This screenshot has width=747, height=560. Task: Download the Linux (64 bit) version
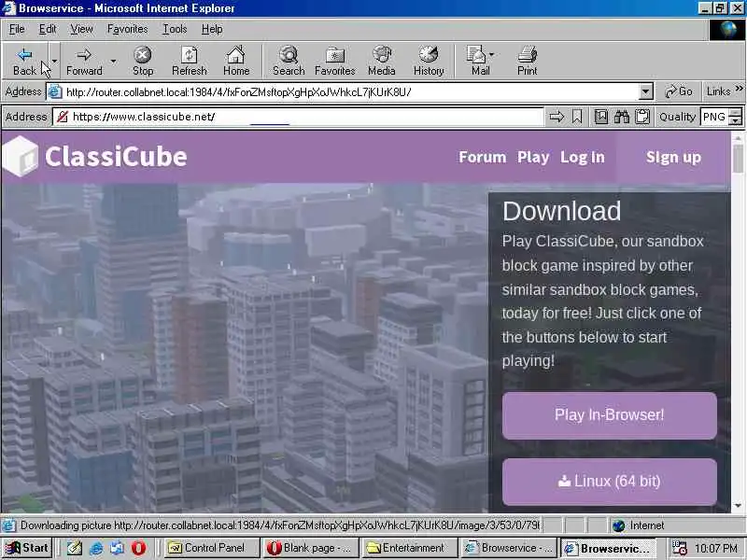coord(610,482)
